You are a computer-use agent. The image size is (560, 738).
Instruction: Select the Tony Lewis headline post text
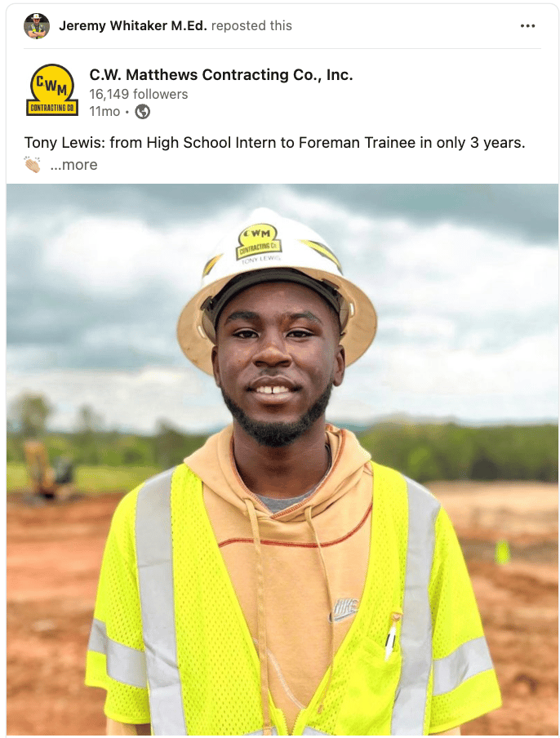click(x=274, y=143)
